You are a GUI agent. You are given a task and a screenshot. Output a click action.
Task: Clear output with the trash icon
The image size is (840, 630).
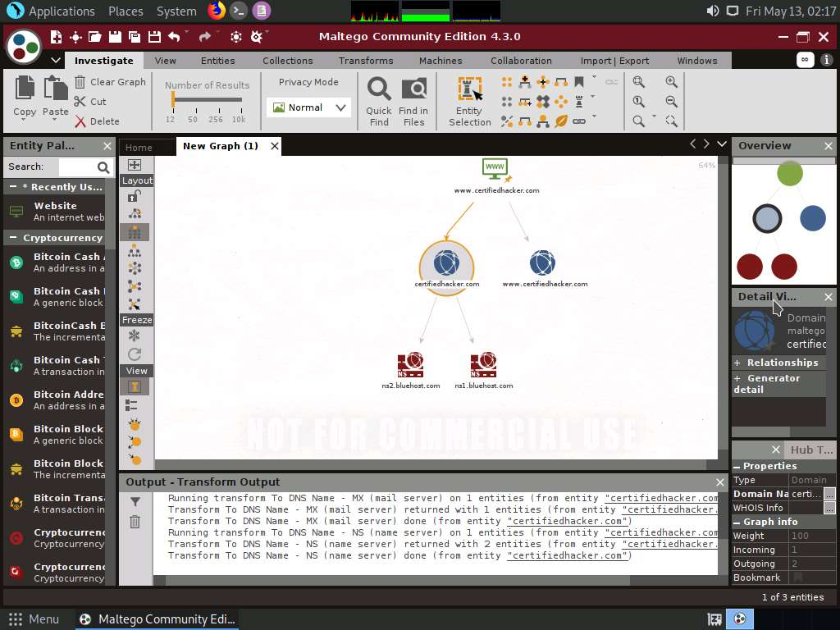point(135,521)
